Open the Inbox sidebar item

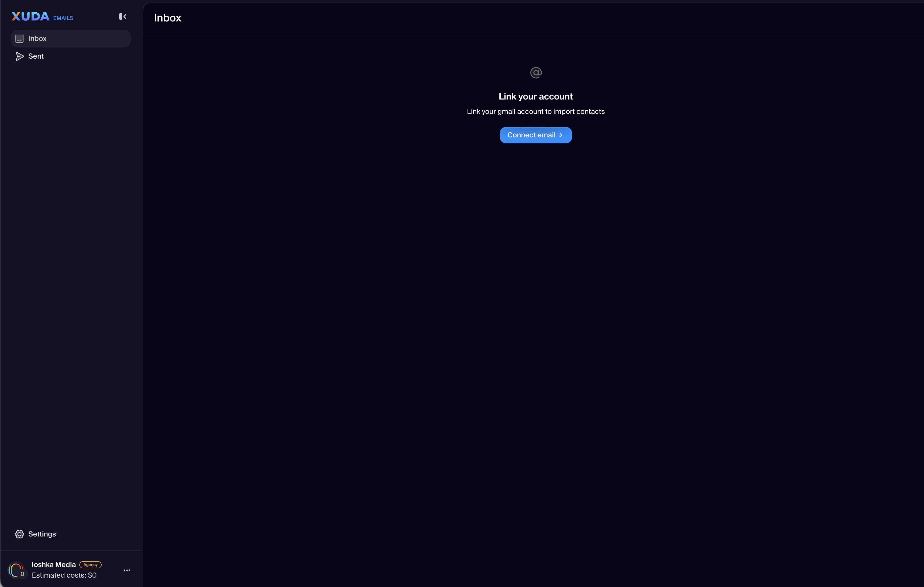point(37,39)
